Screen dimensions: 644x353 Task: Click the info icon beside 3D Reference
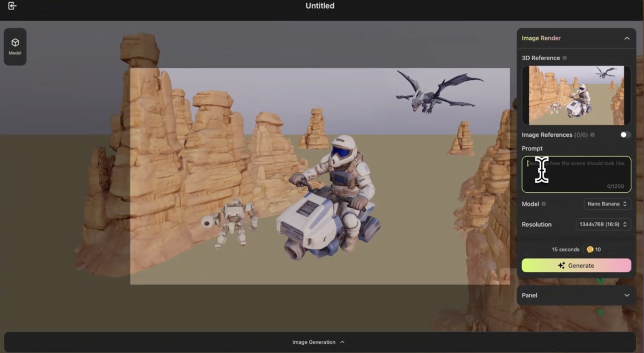click(x=564, y=58)
